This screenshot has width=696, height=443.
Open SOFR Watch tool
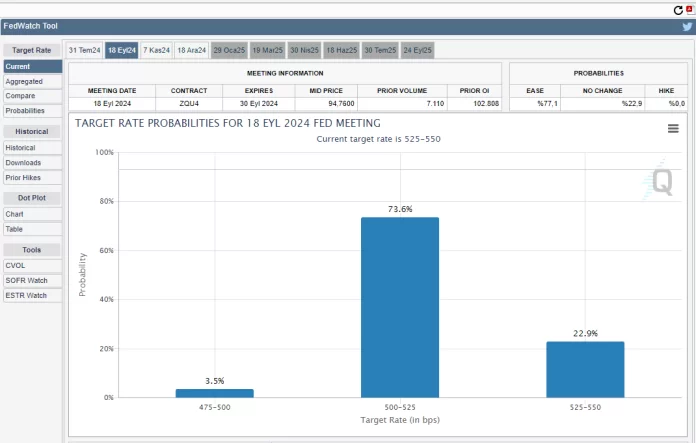coord(25,280)
